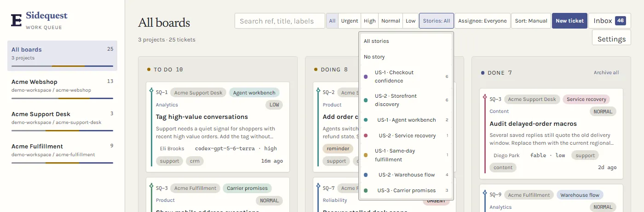This screenshot has height=212, width=644.
Task: Pick US-2 Storefront discovery story
Action: click(x=406, y=100)
